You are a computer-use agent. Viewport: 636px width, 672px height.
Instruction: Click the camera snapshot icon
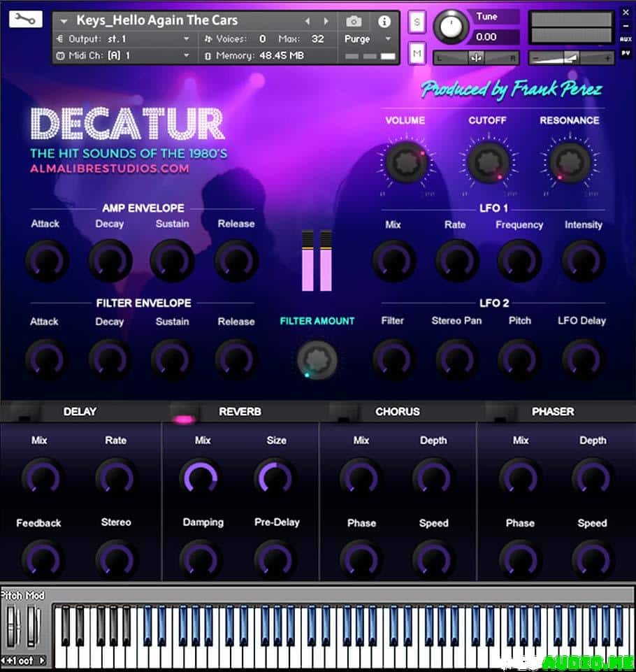click(x=354, y=22)
